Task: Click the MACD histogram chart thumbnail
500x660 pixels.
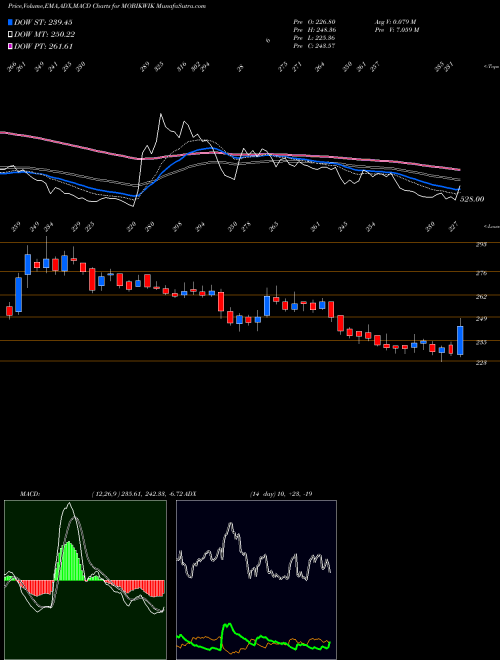Action: pos(85,580)
